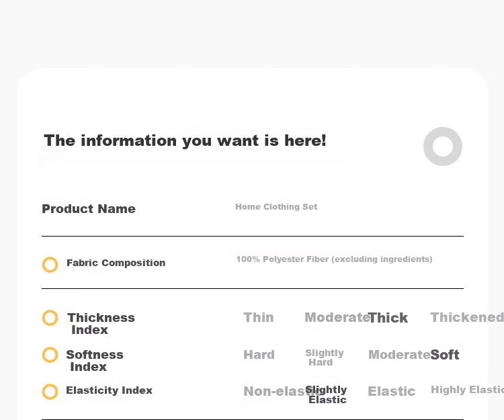Click the 'Elasticity Index' label
Screen dimensions: 504x420
tap(109, 390)
